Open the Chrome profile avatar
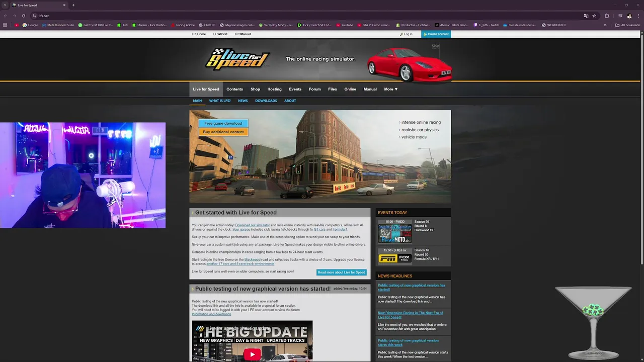Image resolution: width=644 pixels, height=362 pixels. pyautogui.click(x=629, y=16)
